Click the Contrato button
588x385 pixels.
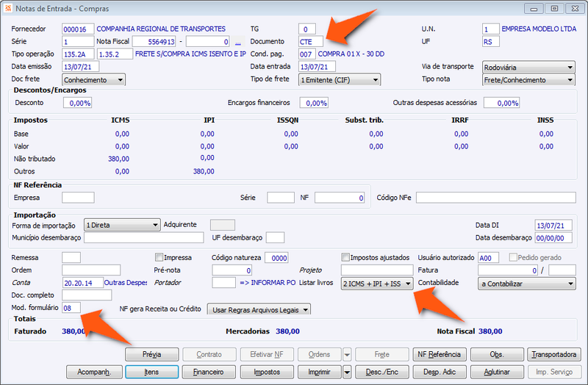(209, 354)
